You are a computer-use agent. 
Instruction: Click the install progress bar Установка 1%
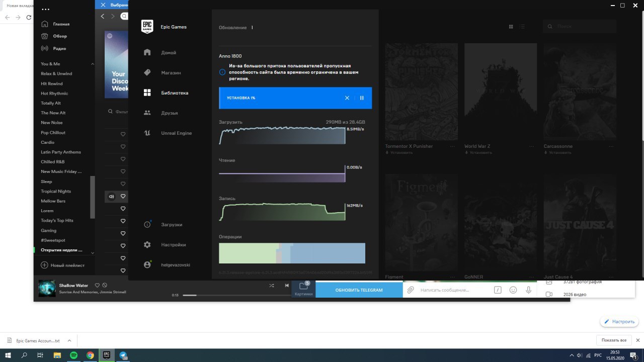[x=295, y=98]
